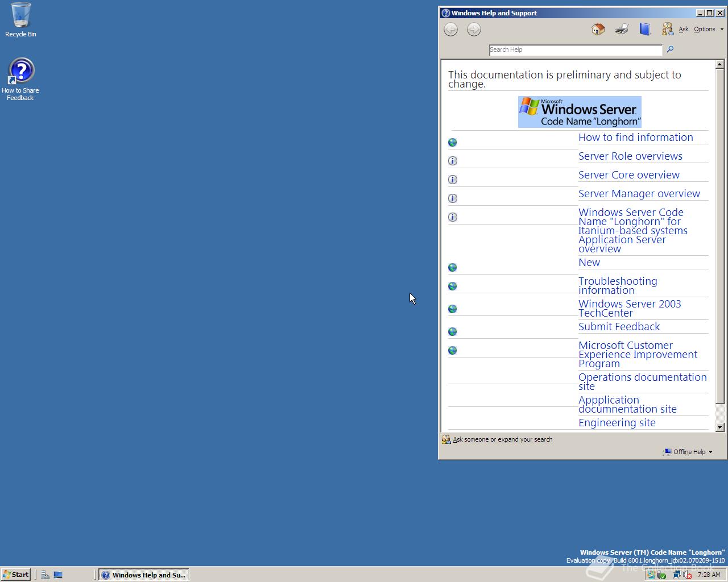728x582 pixels.
Task: Click the Windows Server Longhorn banner image
Action: tap(580, 112)
